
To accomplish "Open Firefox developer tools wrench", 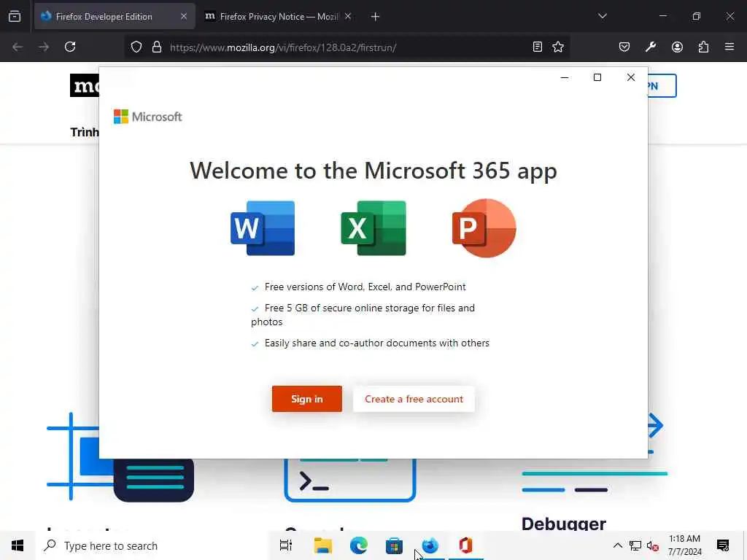I will pyautogui.click(x=651, y=47).
